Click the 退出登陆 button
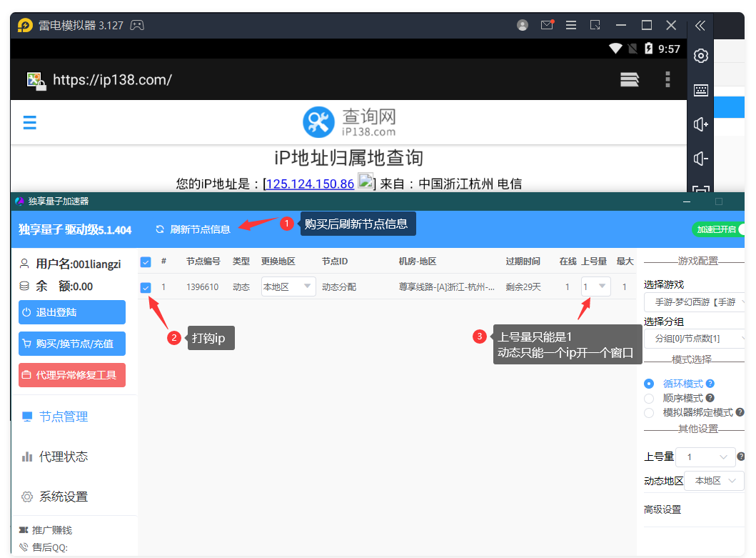Viewport: 756px width, 558px height. point(72,312)
